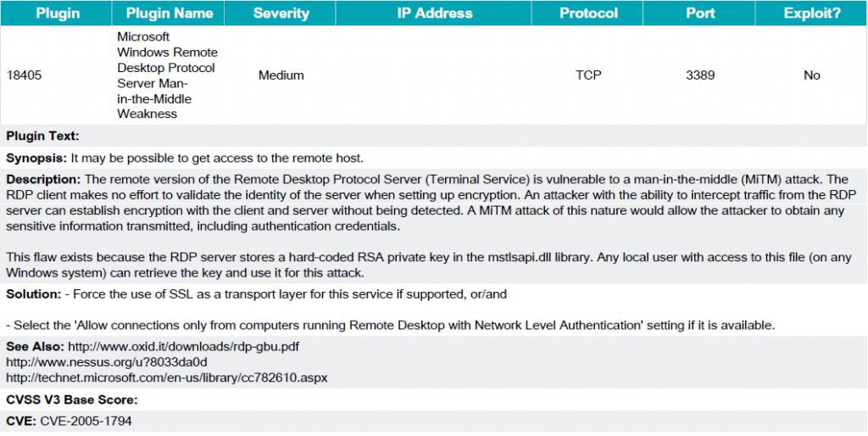Click the Exploit value No

point(812,75)
